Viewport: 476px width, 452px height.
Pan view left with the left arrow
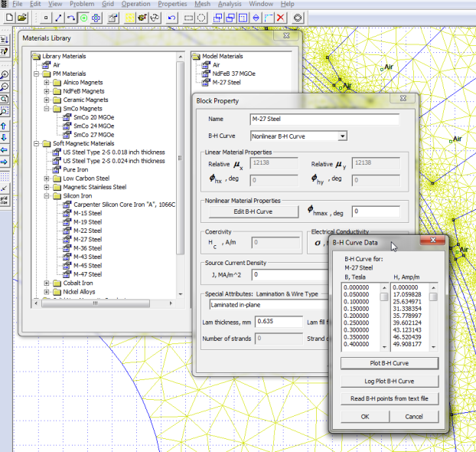point(5,150)
